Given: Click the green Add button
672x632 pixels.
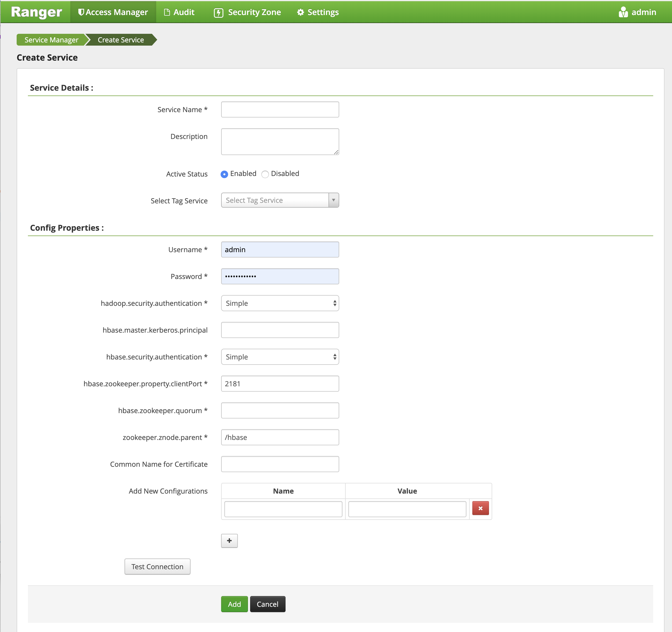Looking at the screenshot, I should 234,604.
